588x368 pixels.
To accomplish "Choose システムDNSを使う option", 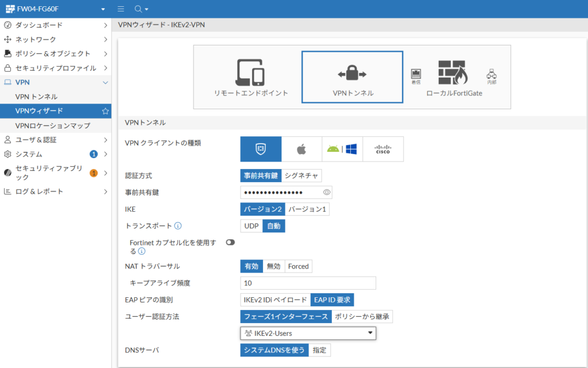I will pyautogui.click(x=274, y=350).
